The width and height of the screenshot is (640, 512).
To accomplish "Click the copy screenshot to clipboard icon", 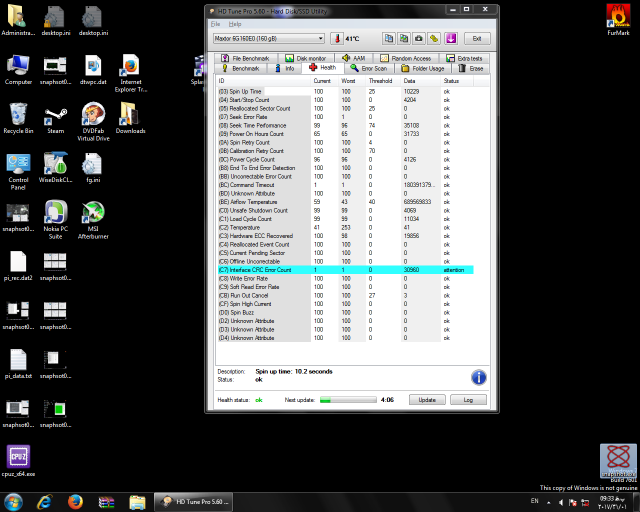I will (x=403, y=38).
